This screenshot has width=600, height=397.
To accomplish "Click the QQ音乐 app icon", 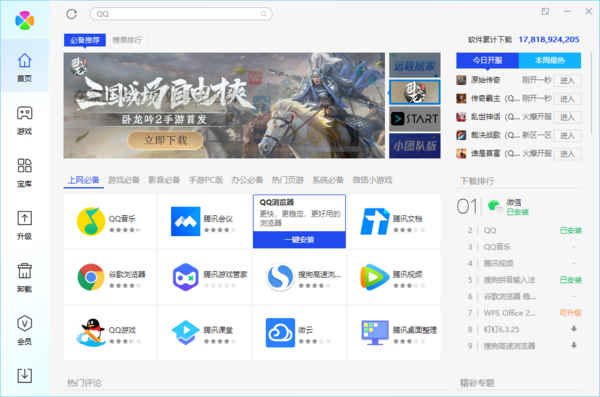I will (x=91, y=221).
